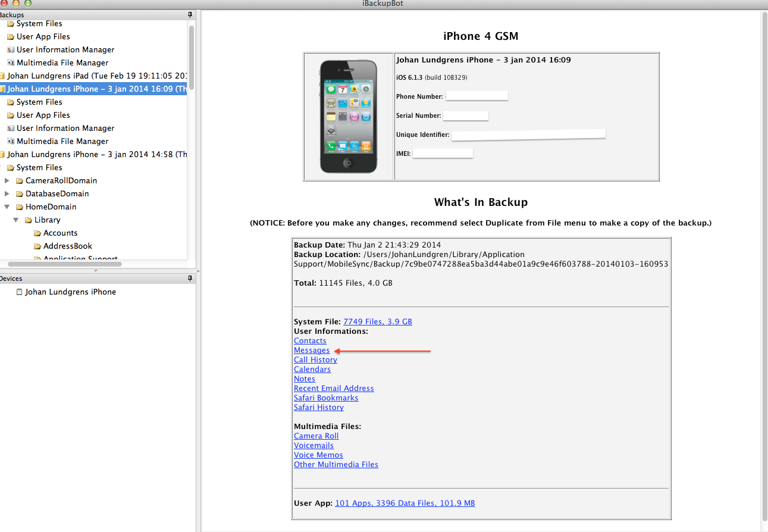The image size is (768, 532).
Task: Open the Call History link
Action: point(315,359)
